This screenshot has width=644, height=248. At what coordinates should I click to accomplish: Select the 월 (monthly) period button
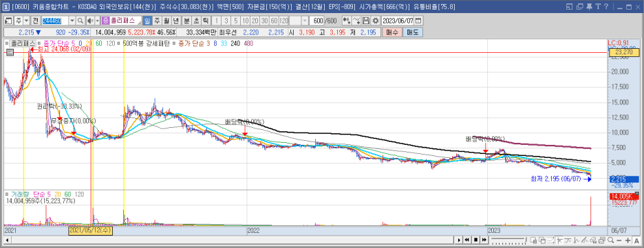point(166,21)
